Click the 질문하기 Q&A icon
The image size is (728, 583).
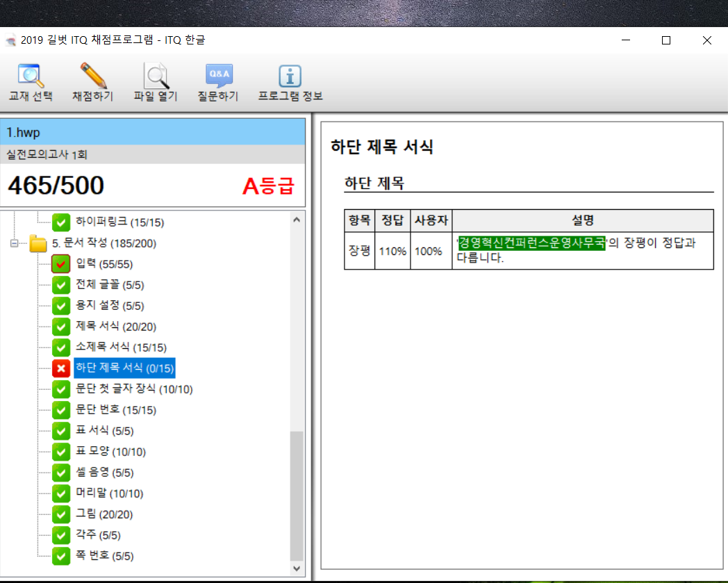click(218, 75)
